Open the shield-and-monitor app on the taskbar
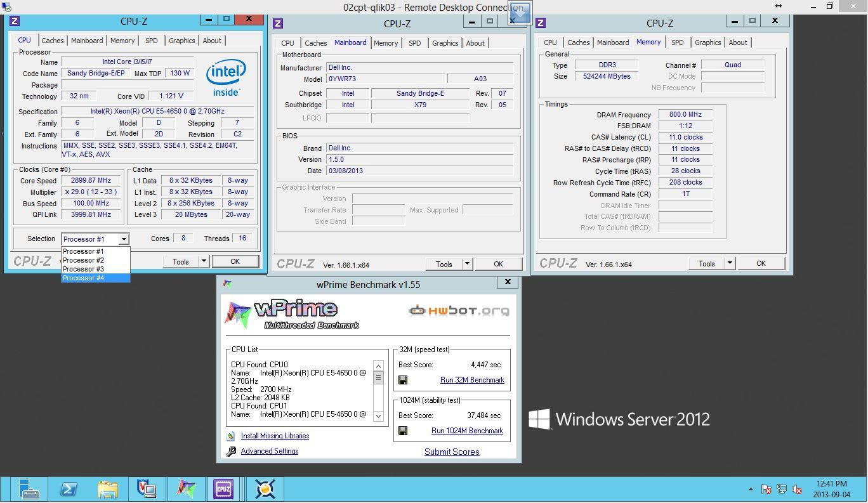This screenshot has width=868, height=503. [147, 489]
